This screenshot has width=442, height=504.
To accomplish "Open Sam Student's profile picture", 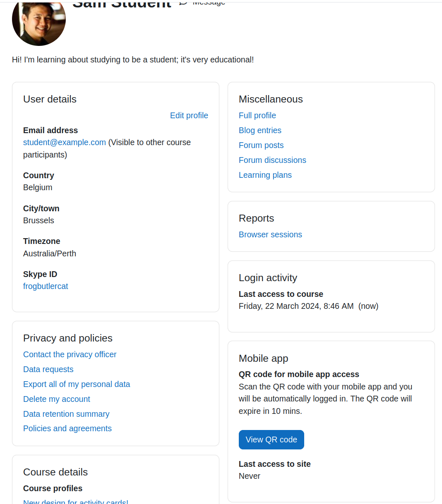I will click(x=39, y=23).
